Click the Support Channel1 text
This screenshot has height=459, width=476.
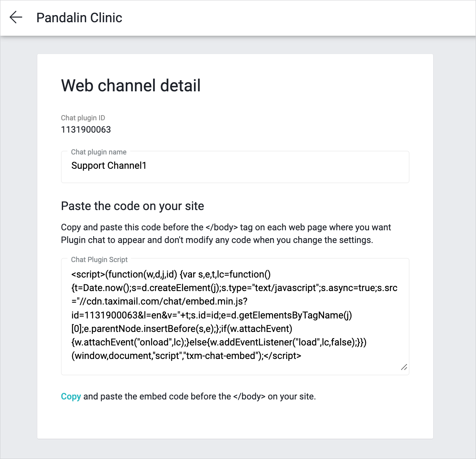pos(109,166)
